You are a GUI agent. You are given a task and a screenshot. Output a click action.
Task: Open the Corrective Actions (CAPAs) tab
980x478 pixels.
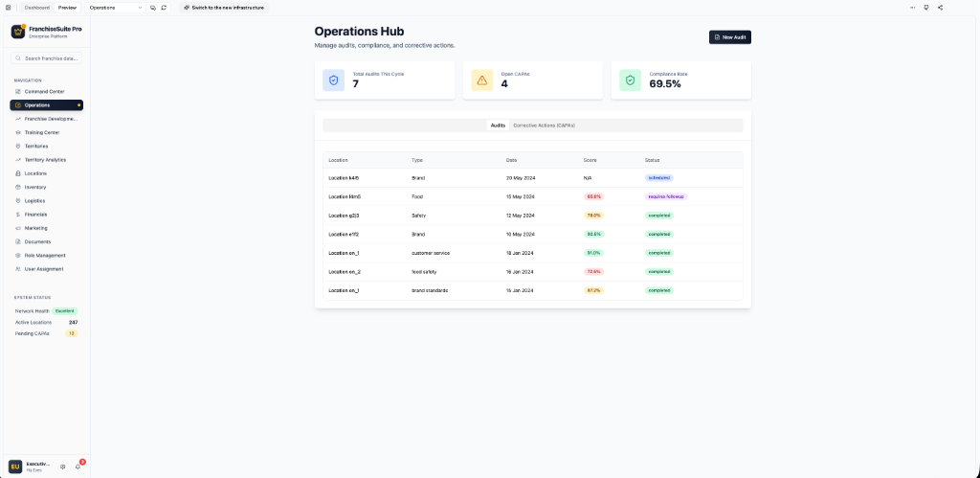pos(544,125)
